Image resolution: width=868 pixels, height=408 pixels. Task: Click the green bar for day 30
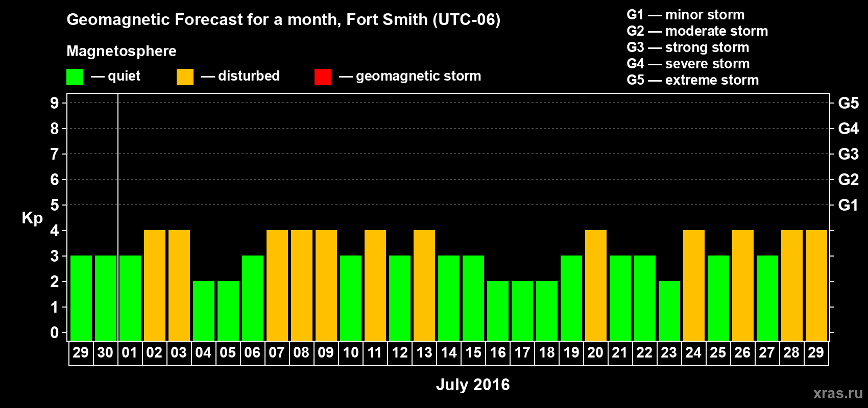106,298
